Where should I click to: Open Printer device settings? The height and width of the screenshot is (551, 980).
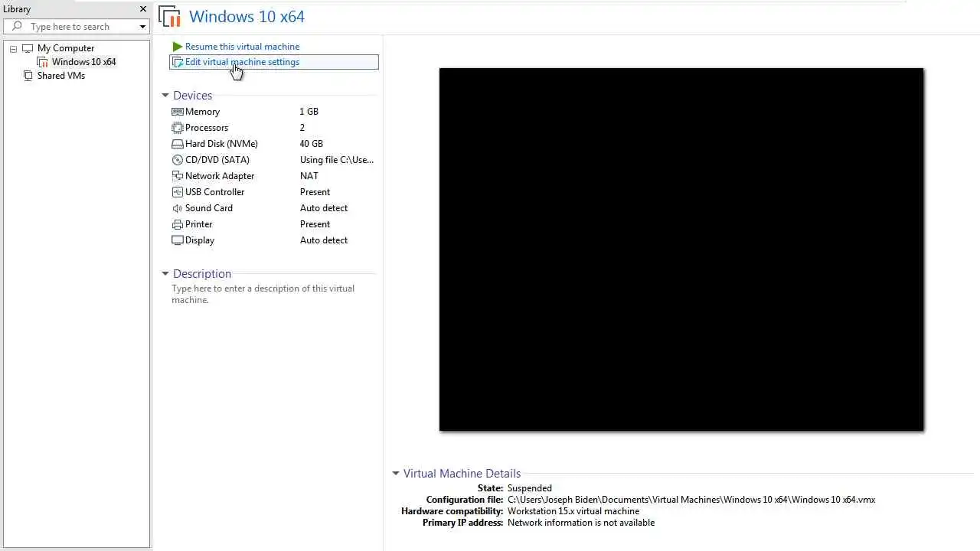199,224
